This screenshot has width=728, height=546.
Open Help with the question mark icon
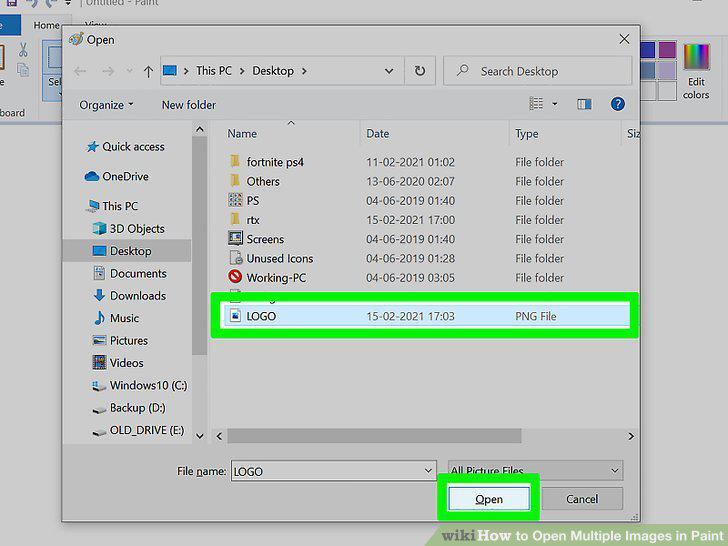618,104
